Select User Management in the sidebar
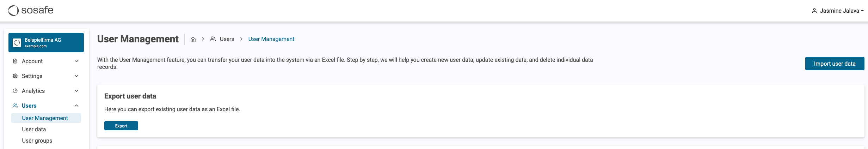868x149 pixels. coord(45,118)
